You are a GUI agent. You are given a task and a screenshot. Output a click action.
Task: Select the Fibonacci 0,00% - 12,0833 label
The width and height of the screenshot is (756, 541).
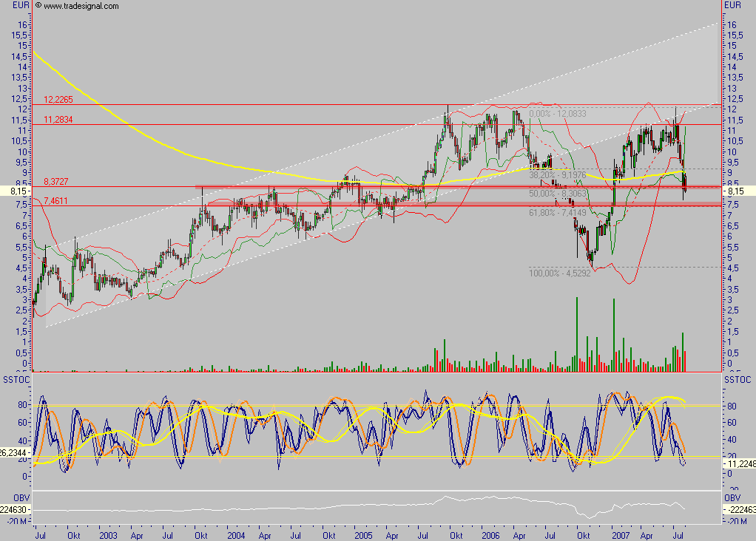point(565,115)
